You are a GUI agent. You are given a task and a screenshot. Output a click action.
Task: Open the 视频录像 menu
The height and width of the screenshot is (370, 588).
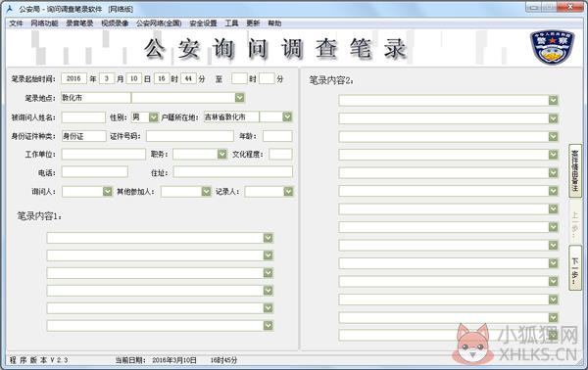115,23
